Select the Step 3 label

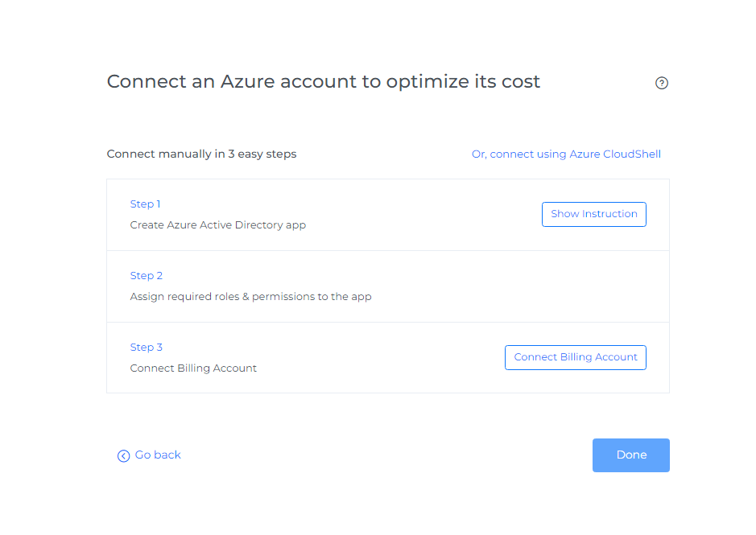[146, 348]
